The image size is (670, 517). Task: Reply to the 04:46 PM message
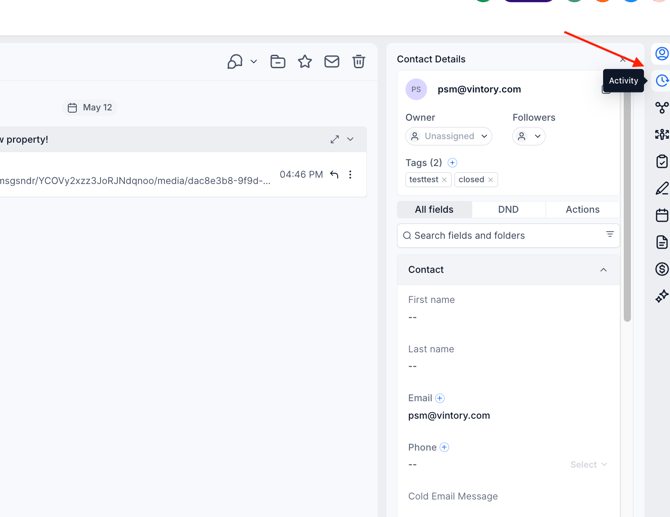334,174
